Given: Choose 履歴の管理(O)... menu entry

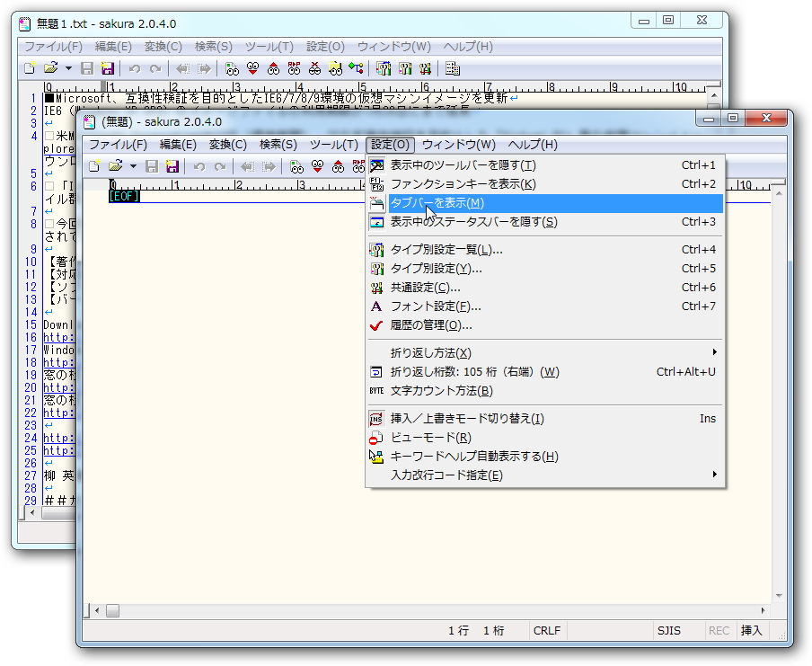Looking at the screenshot, I should pos(545,325).
